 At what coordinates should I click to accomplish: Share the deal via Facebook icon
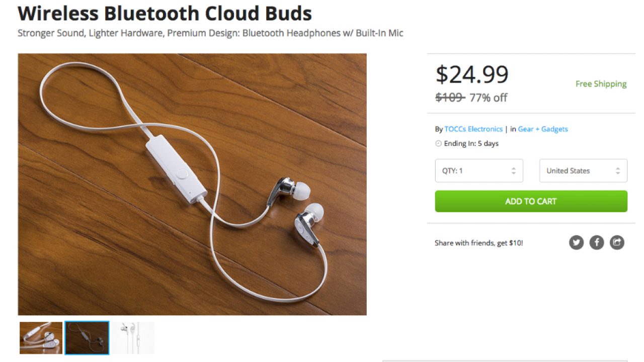596,243
